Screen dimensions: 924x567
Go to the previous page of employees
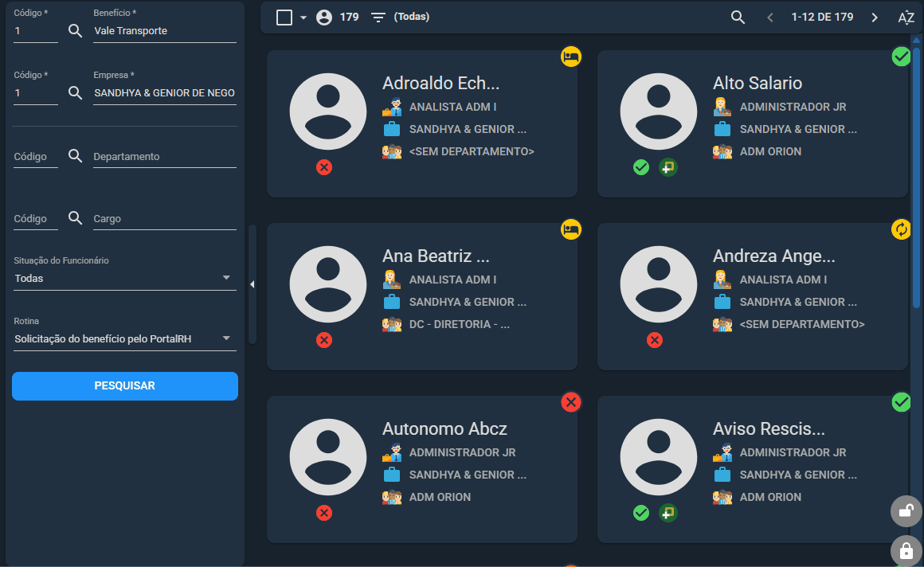point(770,18)
